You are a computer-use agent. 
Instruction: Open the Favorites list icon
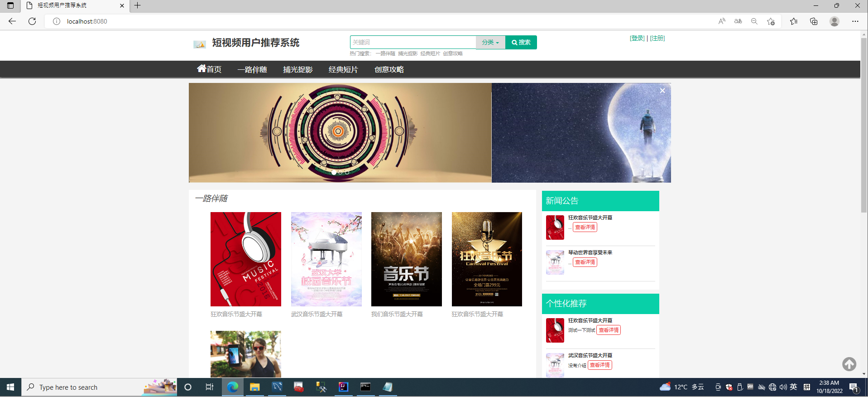794,21
